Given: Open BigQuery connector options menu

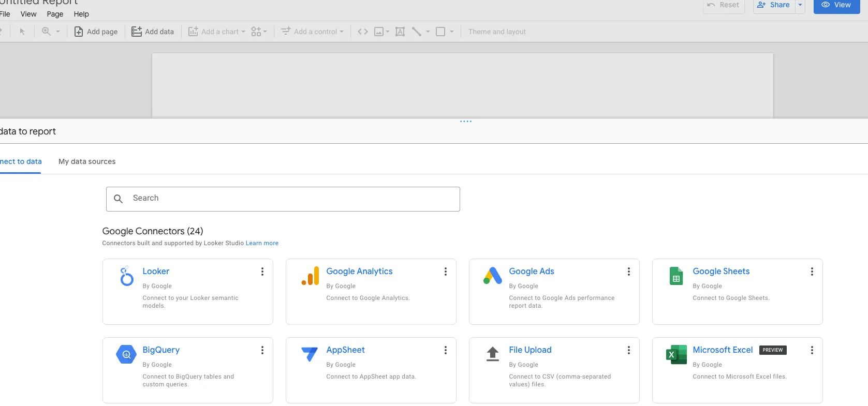Looking at the screenshot, I should click(262, 350).
